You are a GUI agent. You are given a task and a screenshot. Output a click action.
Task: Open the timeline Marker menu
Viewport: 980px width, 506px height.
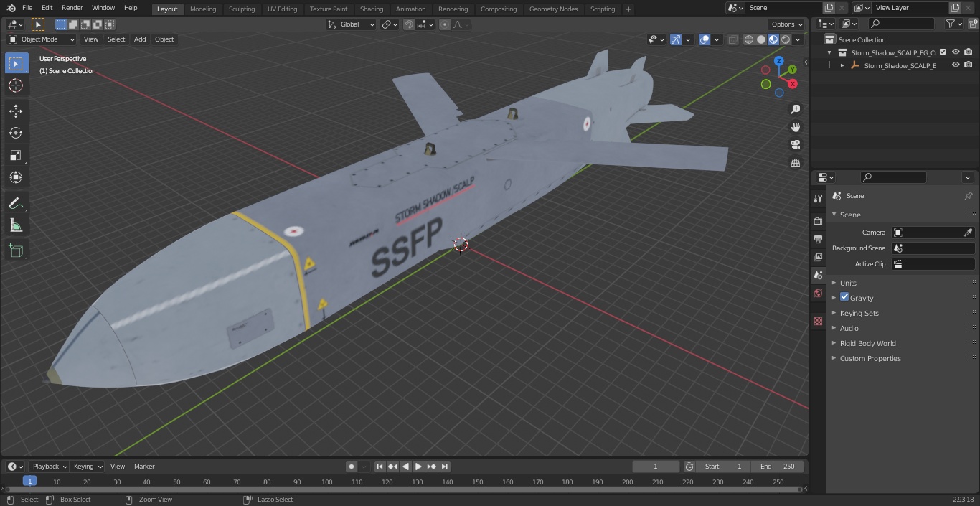coord(144,467)
